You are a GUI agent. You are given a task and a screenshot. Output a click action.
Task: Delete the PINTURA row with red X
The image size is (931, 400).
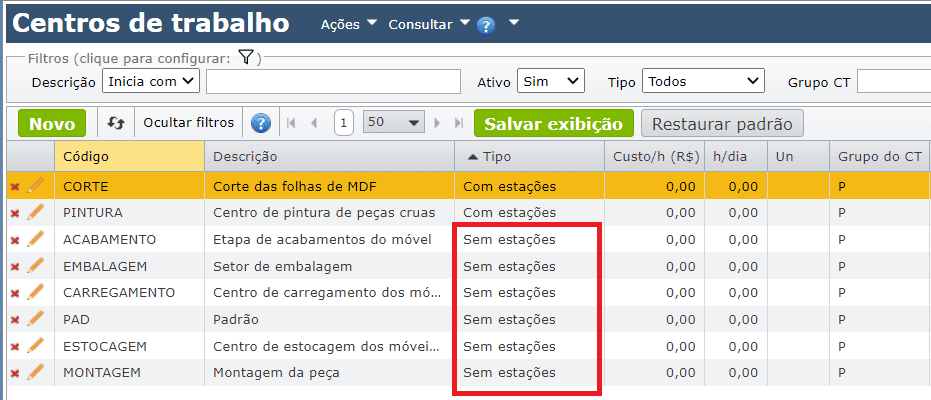[x=15, y=213]
